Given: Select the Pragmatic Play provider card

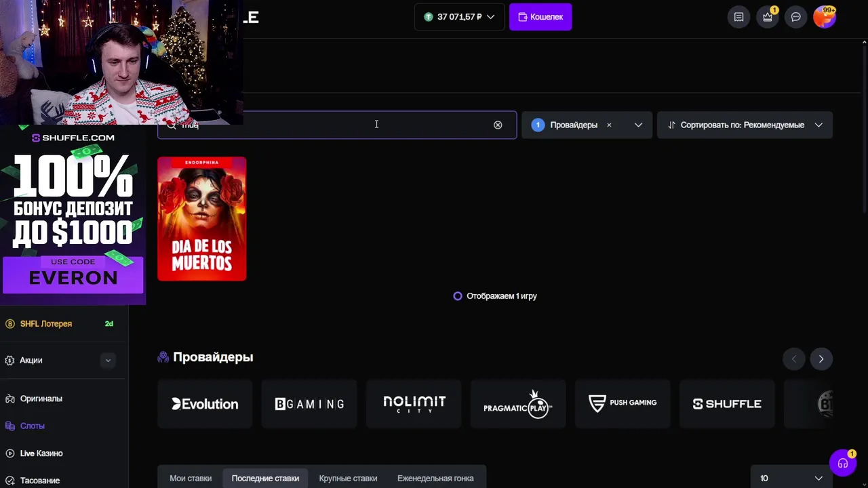Looking at the screenshot, I should (x=518, y=404).
